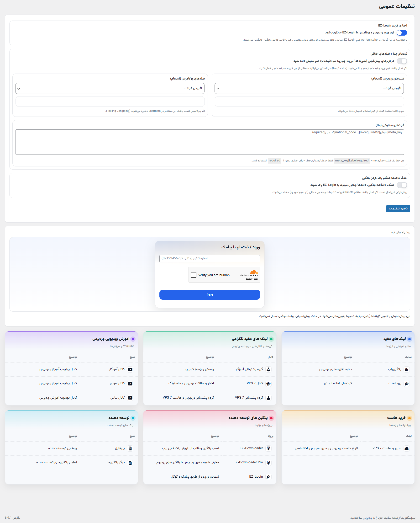Click the کانال آموزی video icon
420x523 pixels.
(130, 384)
